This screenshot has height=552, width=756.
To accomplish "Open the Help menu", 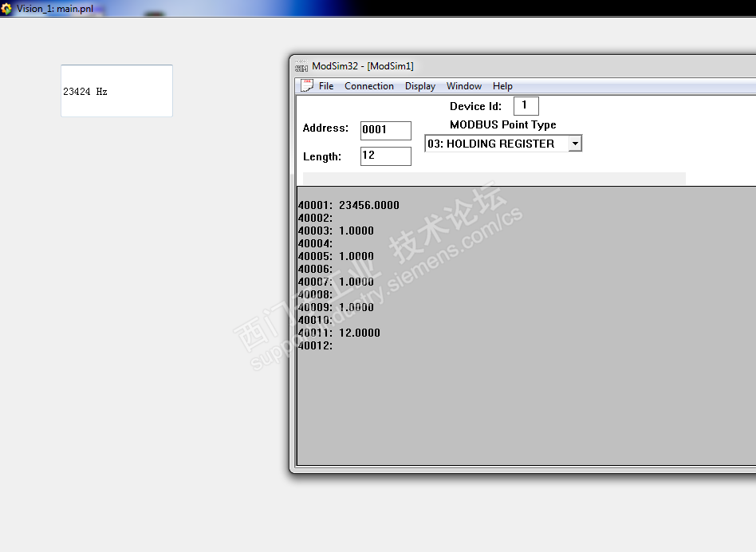I will coord(502,86).
